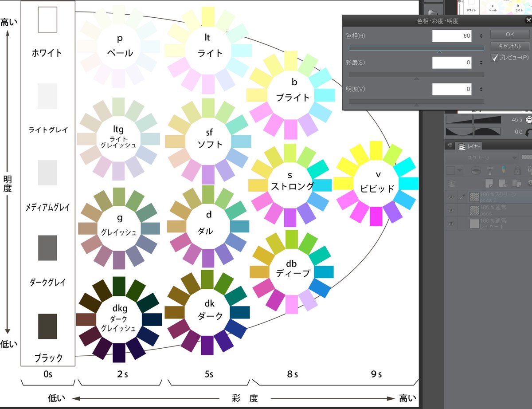Image resolution: width=532 pixels, height=409 pixels.
Task: Click the 45.5 zoom value
Action: pos(516,120)
